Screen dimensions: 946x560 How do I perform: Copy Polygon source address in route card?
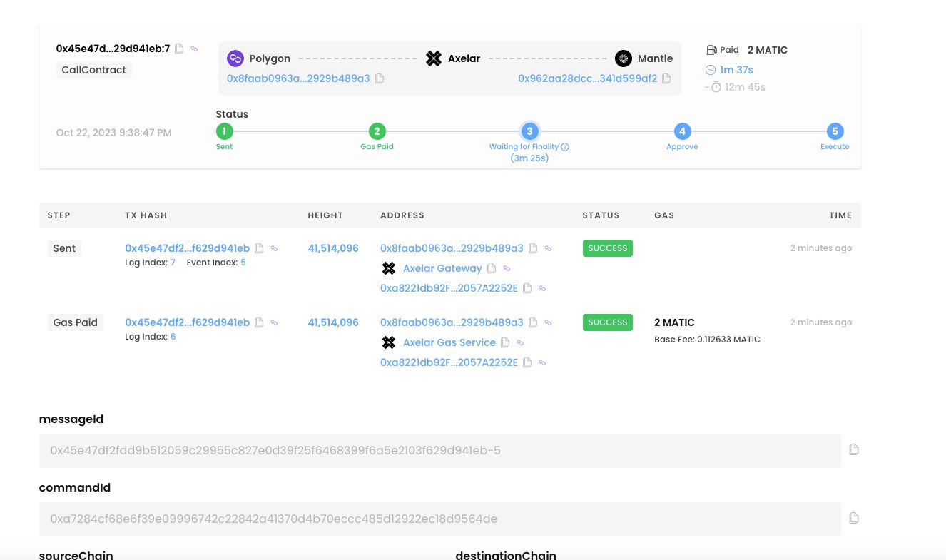(x=380, y=78)
